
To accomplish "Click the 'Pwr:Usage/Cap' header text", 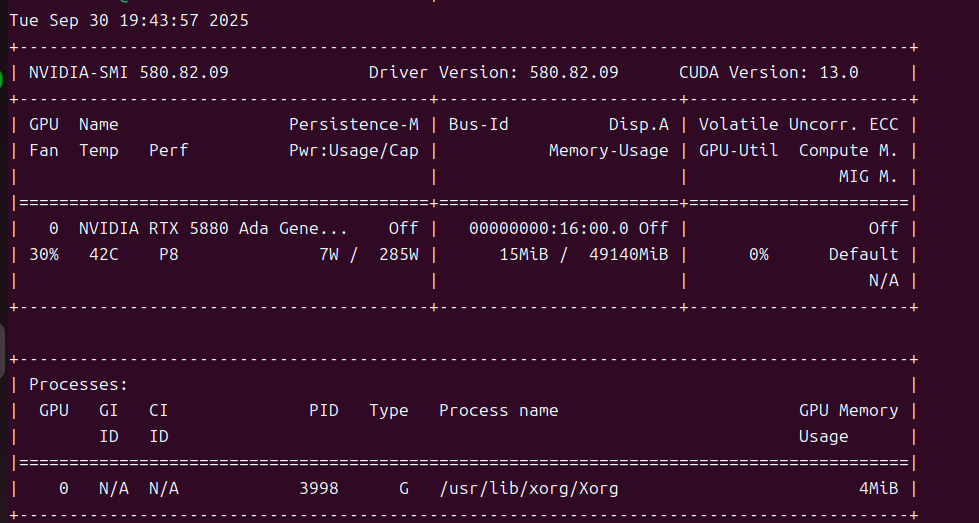I will (x=354, y=150).
